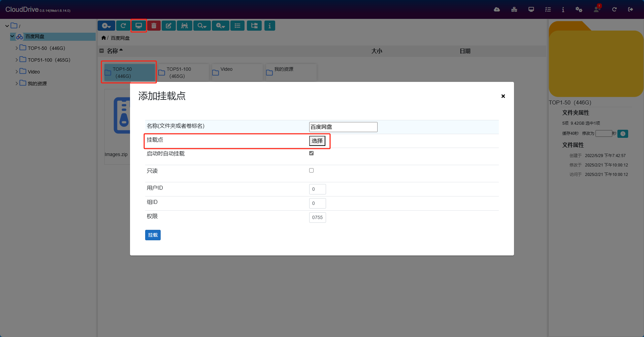Select the TOP51-100 (465G) folder tile
The height and width of the screenshot is (337, 644).
coord(183,72)
